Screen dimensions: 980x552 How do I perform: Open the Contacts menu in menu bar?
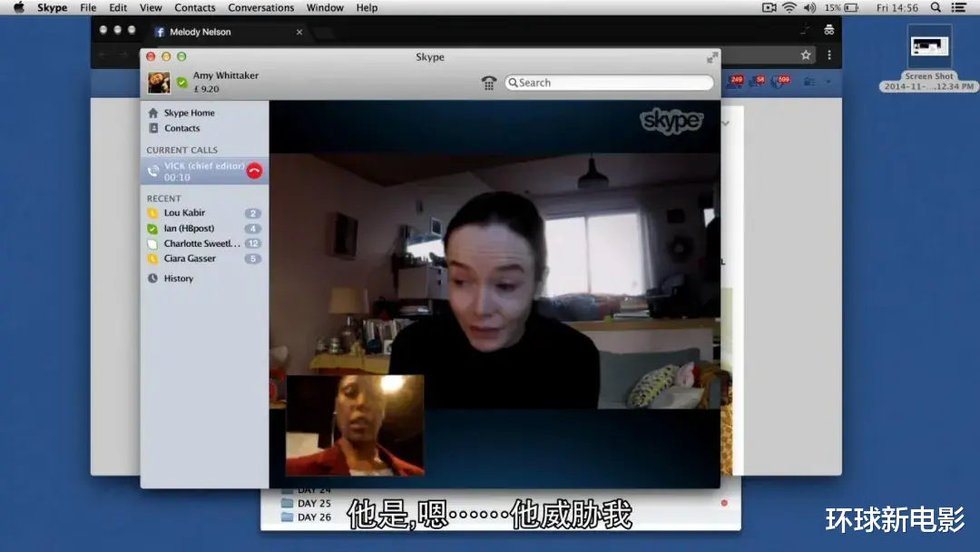[194, 7]
